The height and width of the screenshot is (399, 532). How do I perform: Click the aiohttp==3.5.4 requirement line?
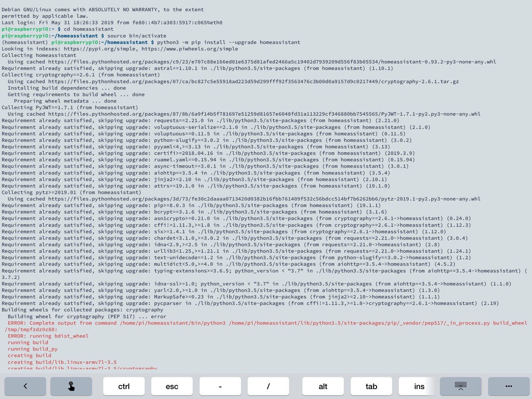196,173
